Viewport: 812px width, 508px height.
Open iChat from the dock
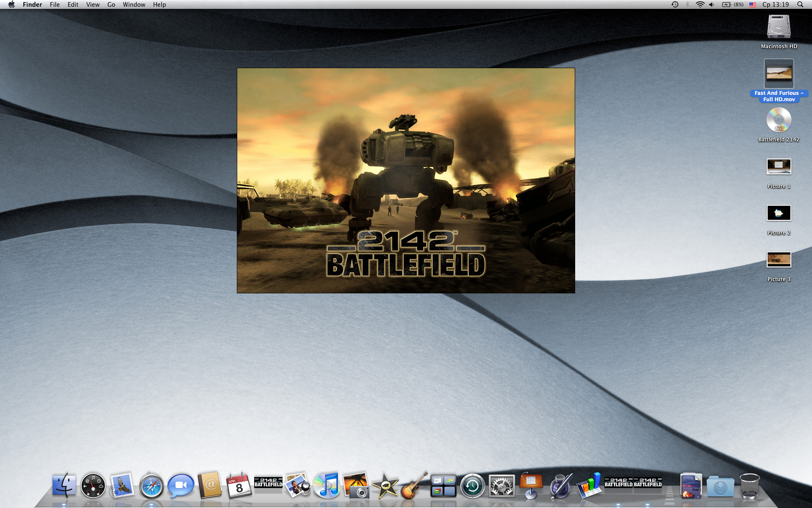[x=181, y=486]
